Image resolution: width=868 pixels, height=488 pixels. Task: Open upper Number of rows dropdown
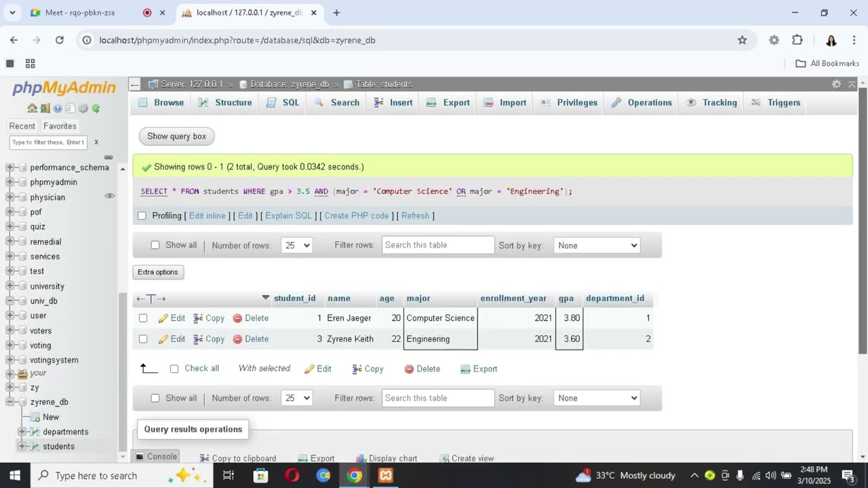tap(296, 245)
